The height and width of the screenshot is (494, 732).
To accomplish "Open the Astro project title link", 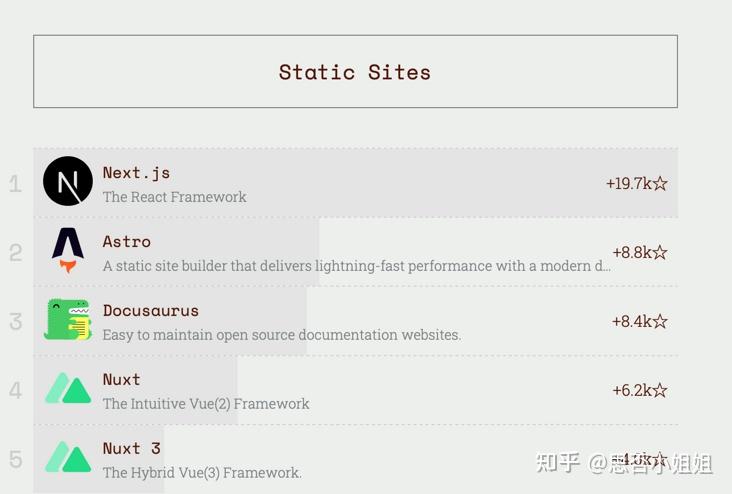I will 127,241.
